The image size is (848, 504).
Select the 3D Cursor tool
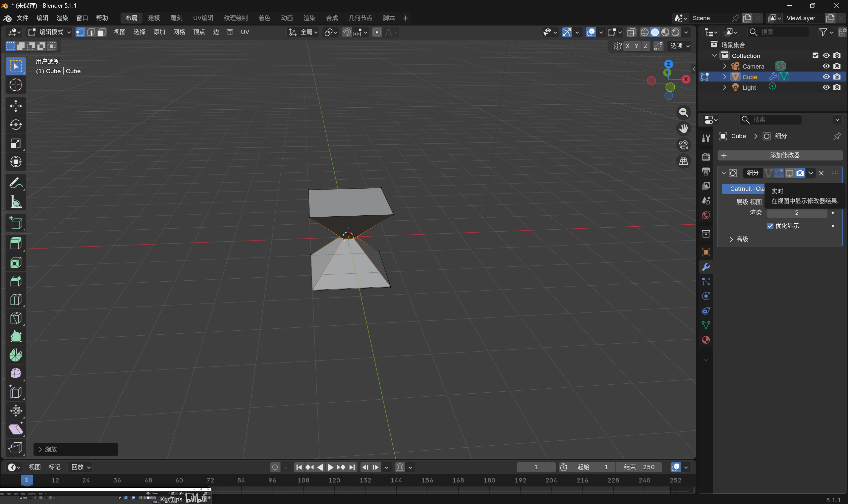[16, 85]
